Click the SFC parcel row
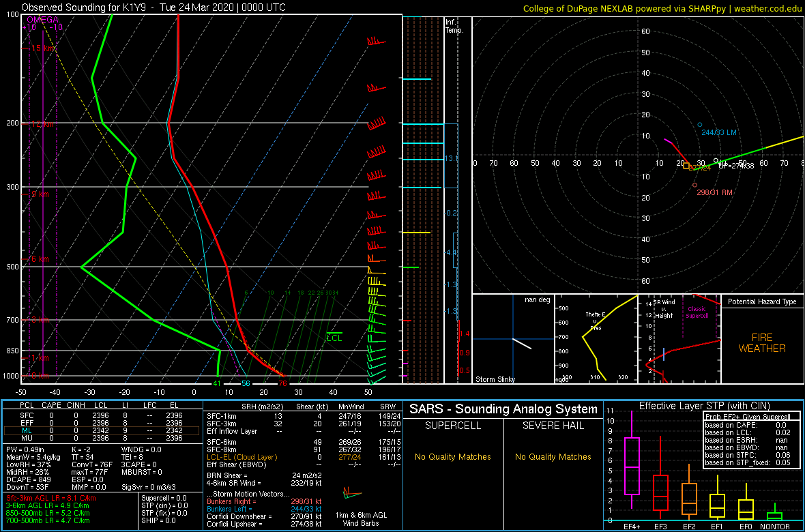805x532 pixels. 102,416
